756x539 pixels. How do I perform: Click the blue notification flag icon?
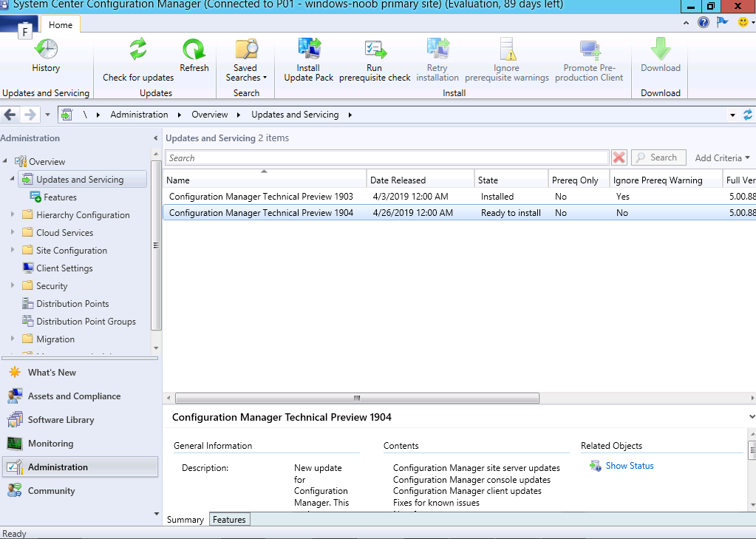[x=722, y=22]
